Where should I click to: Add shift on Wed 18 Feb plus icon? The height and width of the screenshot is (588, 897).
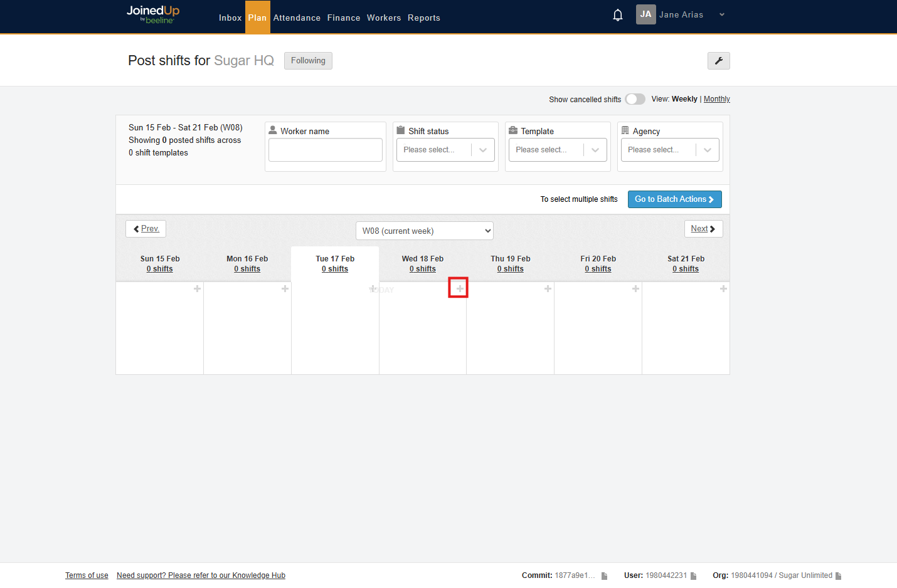(x=460, y=289)
